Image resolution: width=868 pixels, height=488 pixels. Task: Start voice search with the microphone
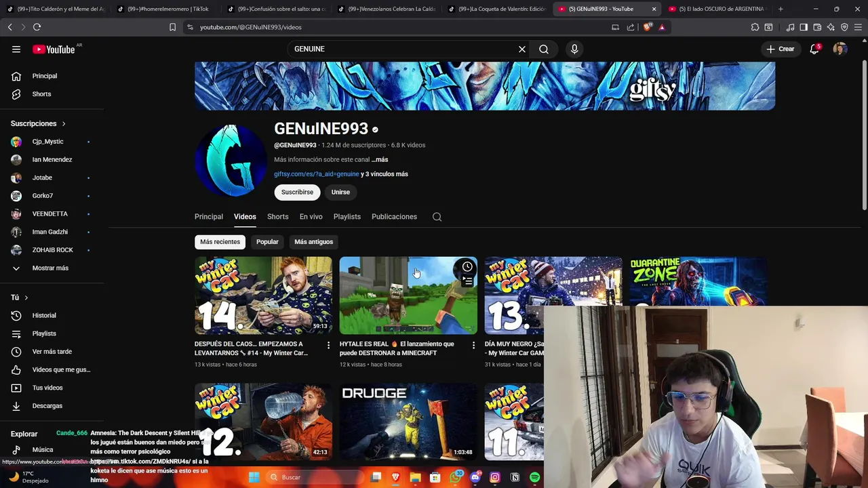574,49
